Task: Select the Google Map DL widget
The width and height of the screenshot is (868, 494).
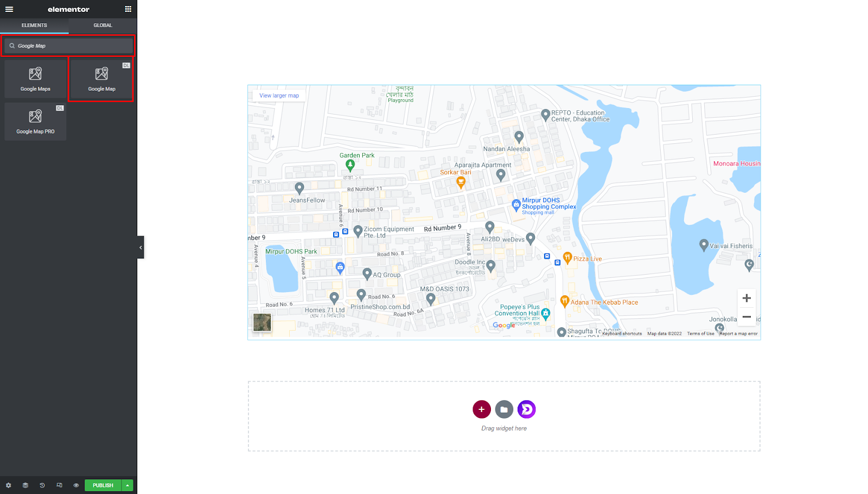Action: (x=101, y=79)
